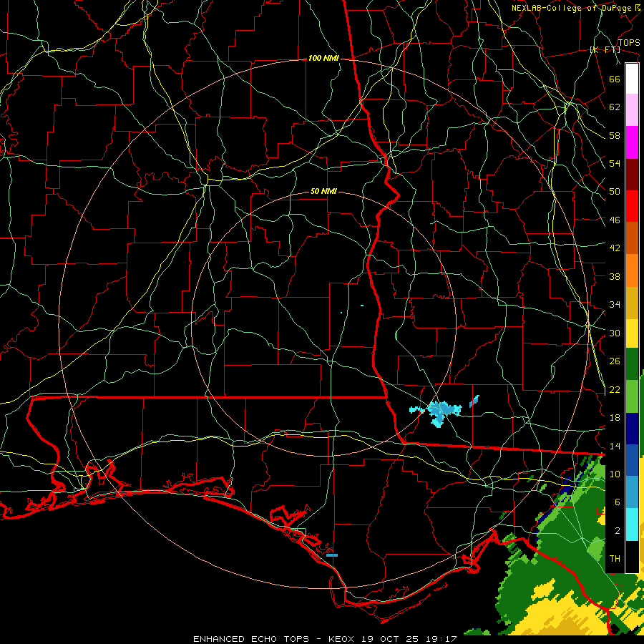Click the large cyan echo cluster
The width and height of the screenshot is (644, 644).
point(439,412)
